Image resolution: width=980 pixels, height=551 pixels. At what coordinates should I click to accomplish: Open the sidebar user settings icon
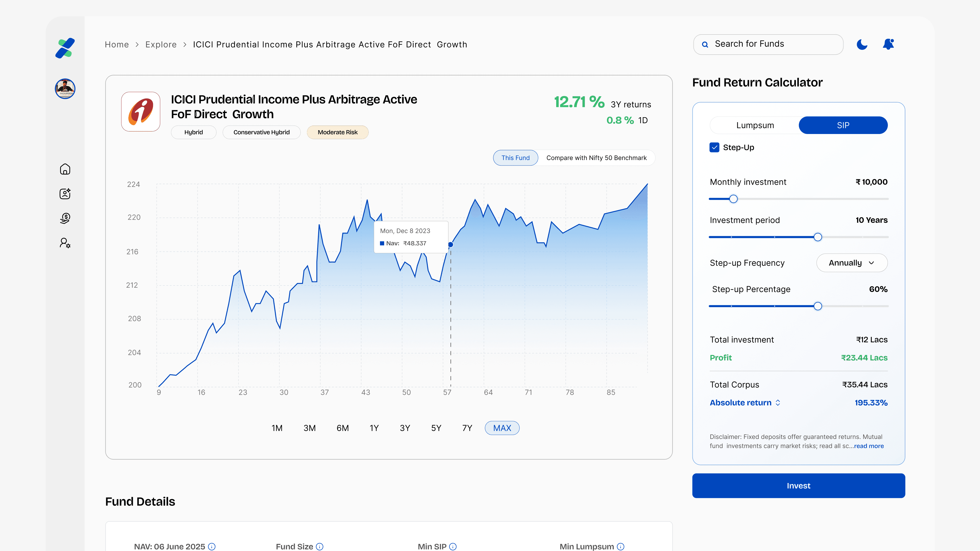coord(65,243)
